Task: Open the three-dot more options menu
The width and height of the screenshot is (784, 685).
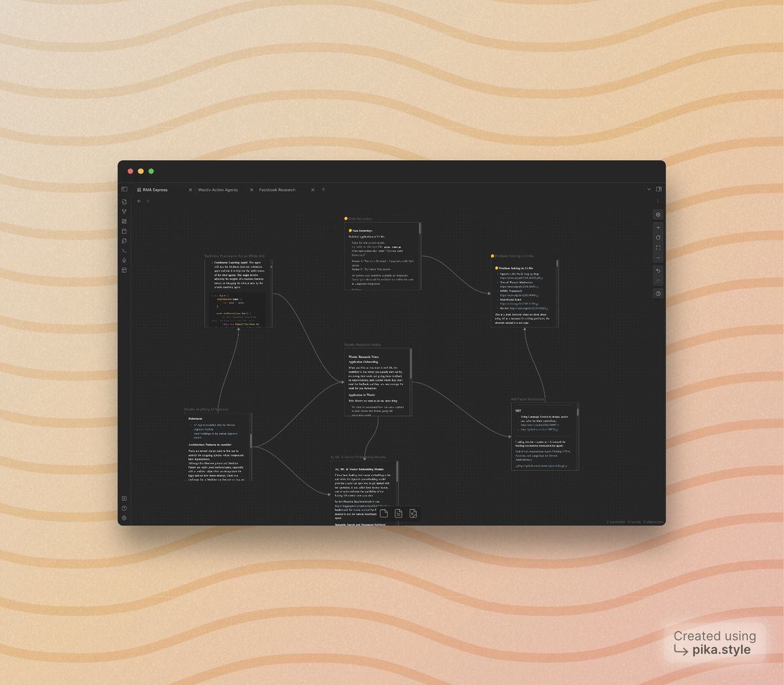Action: [658, 201]
